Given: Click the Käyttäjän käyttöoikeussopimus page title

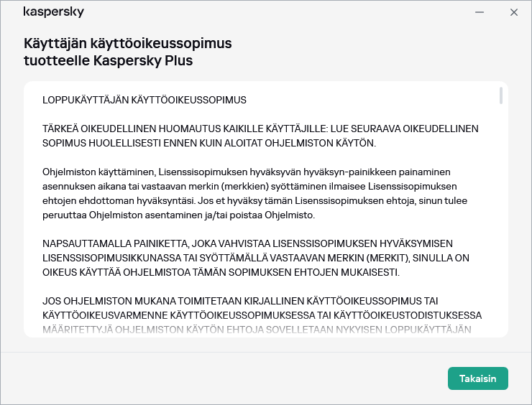Looking at the screenshot, I should (x=128, y=44).
